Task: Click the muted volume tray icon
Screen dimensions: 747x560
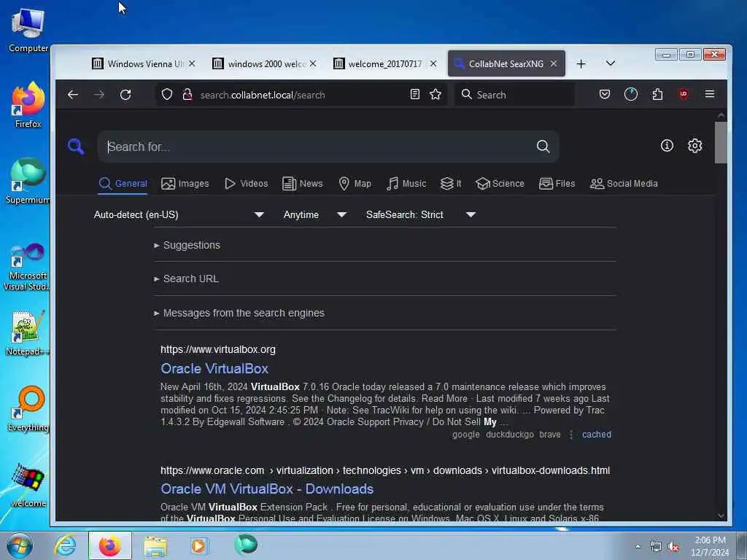Action: pyautogui.click(x=673, y=547)
